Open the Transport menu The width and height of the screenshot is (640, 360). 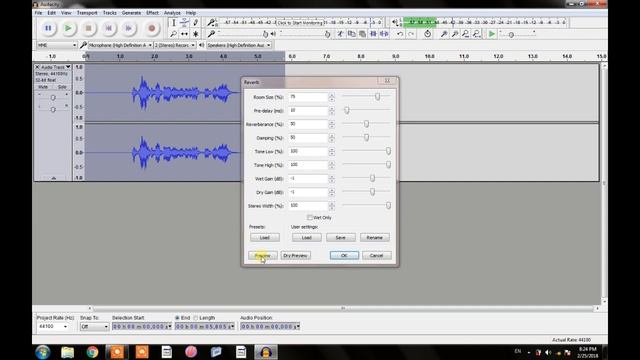87,13
